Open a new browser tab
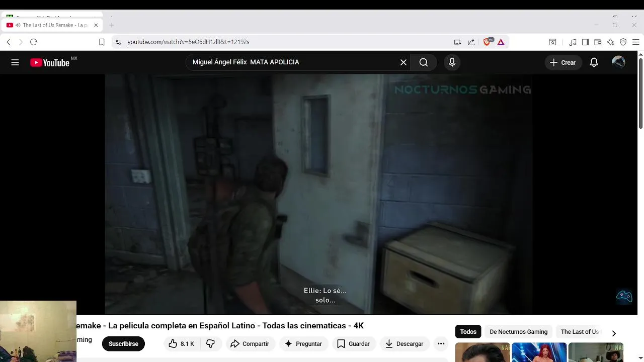Image resolution: width=644 pixels, height=362 pixels. pos(112,25)
